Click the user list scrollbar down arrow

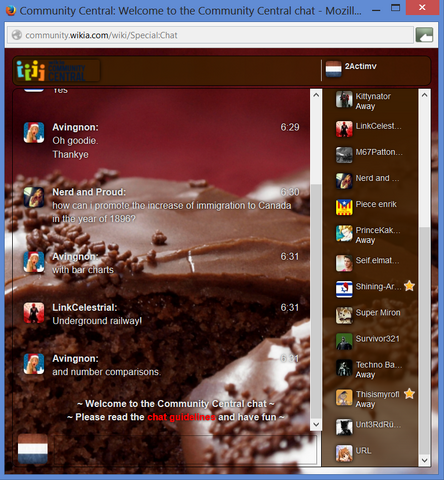(x=424, y=460)
